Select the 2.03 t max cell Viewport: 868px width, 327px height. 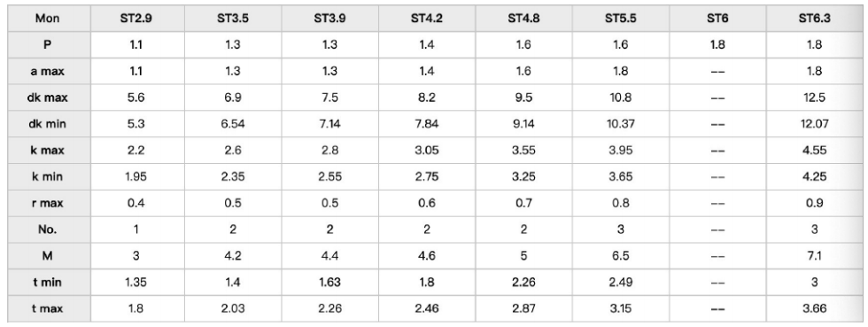[x=233, y=308]
